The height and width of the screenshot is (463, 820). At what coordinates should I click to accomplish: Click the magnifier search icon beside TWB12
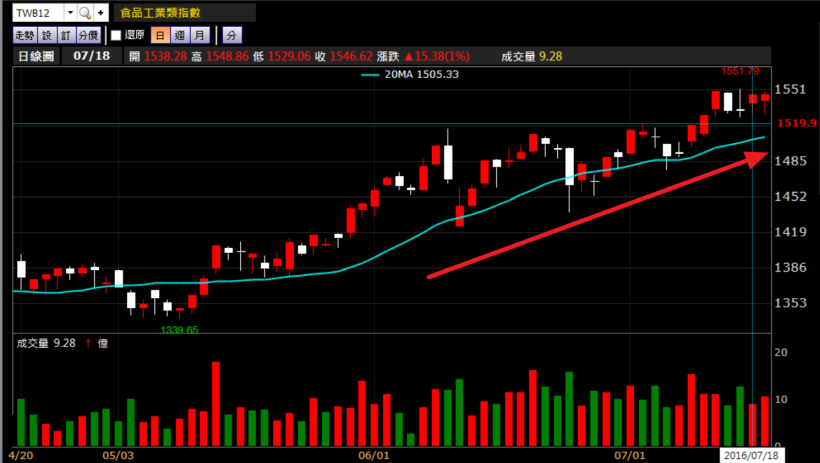(x=85, y=13)
